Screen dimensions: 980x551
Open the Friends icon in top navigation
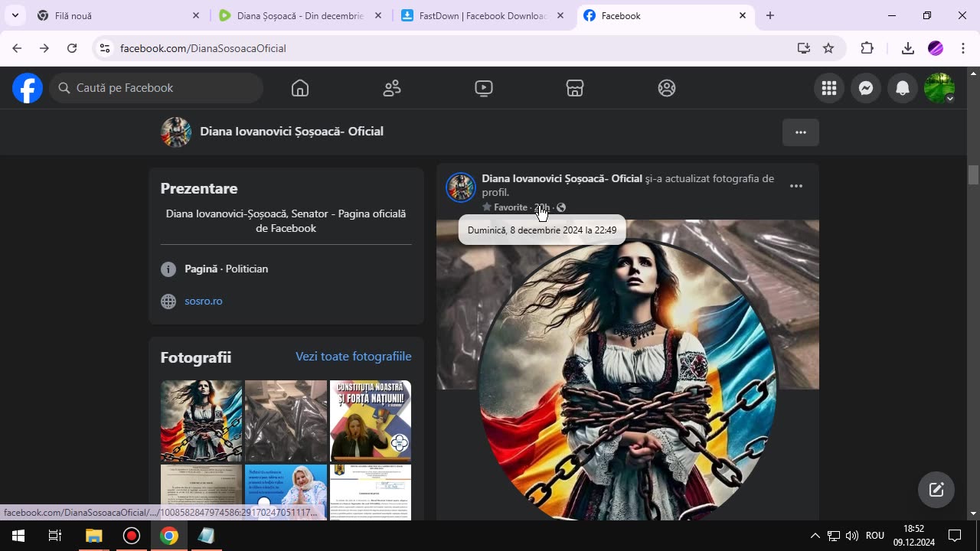392,88
